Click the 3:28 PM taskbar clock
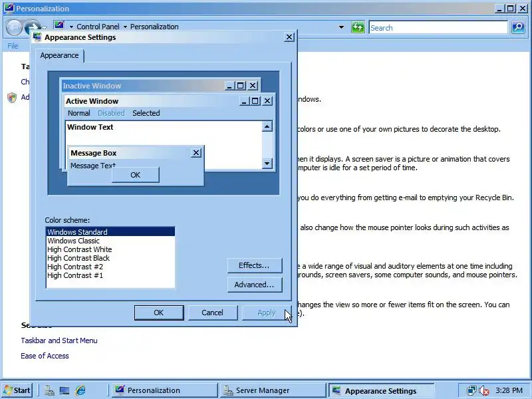This screenshot has width=532, height=399. pyautogui.click(x=509, y=390)
